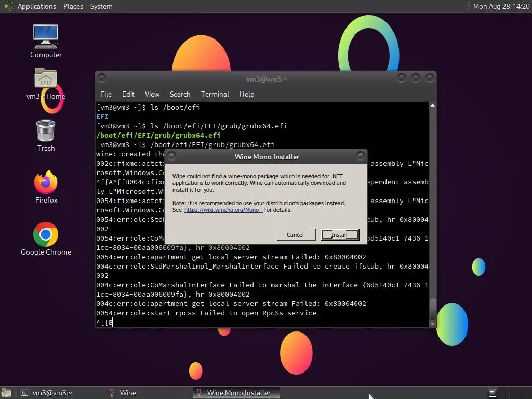Close the Wine Mono Installer dialog window
Screen dimensions: 532x399
pyautogui.click(x=361, y=156)
